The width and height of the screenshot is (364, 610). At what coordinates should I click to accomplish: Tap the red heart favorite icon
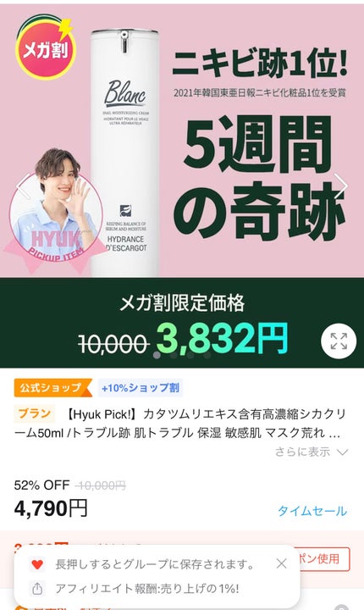(x=37, y=564)
